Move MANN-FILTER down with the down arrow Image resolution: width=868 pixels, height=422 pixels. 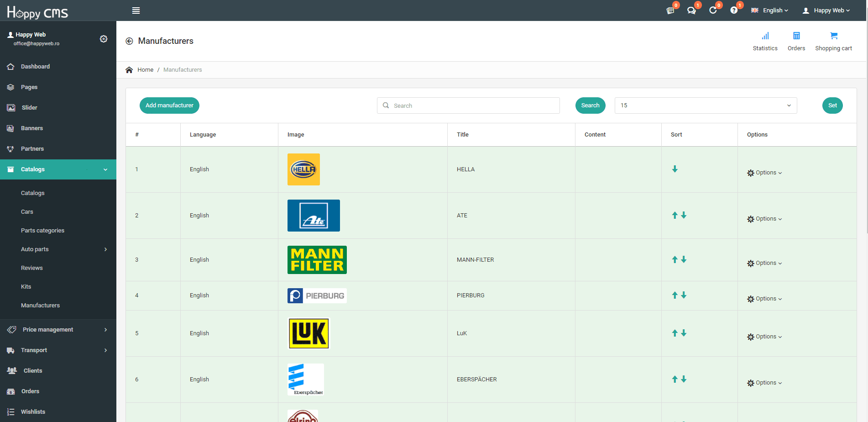[x=684, y=259]
